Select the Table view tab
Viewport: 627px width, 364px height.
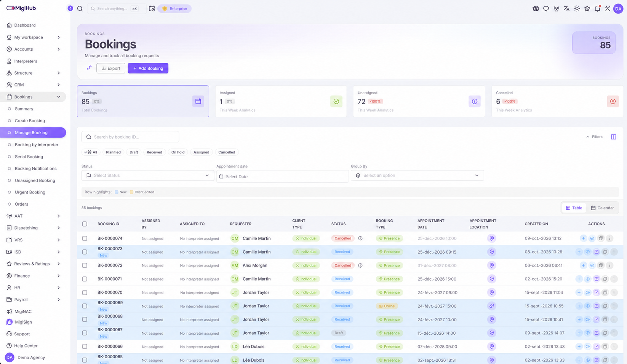click(574, 208)
